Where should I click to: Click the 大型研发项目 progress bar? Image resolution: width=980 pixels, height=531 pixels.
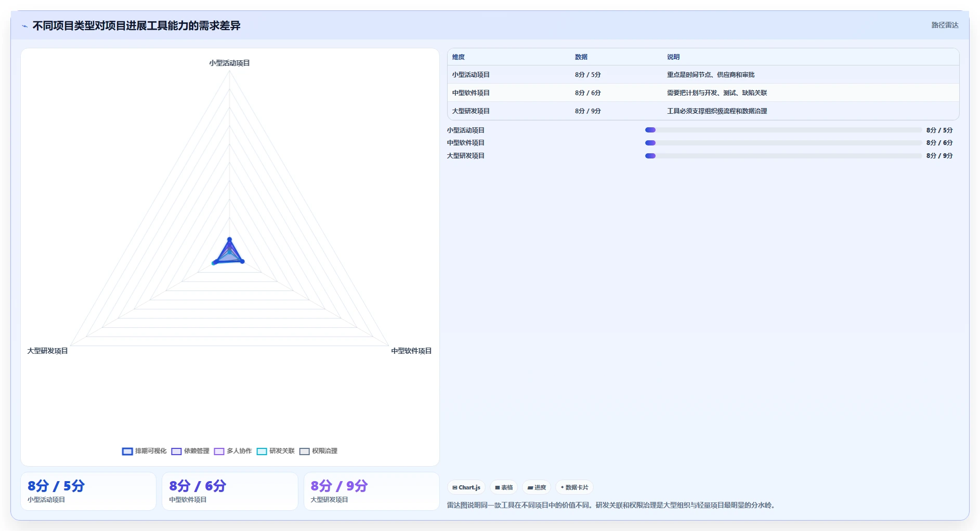click(783, 156)
